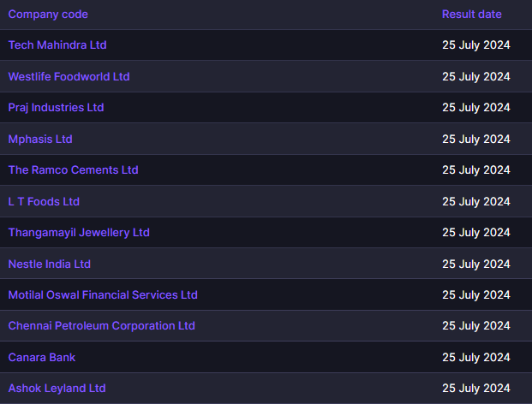Select the result date in Praj Industries row
The width and height of the screenshot is (532, 404).
[x=476, y=108]
